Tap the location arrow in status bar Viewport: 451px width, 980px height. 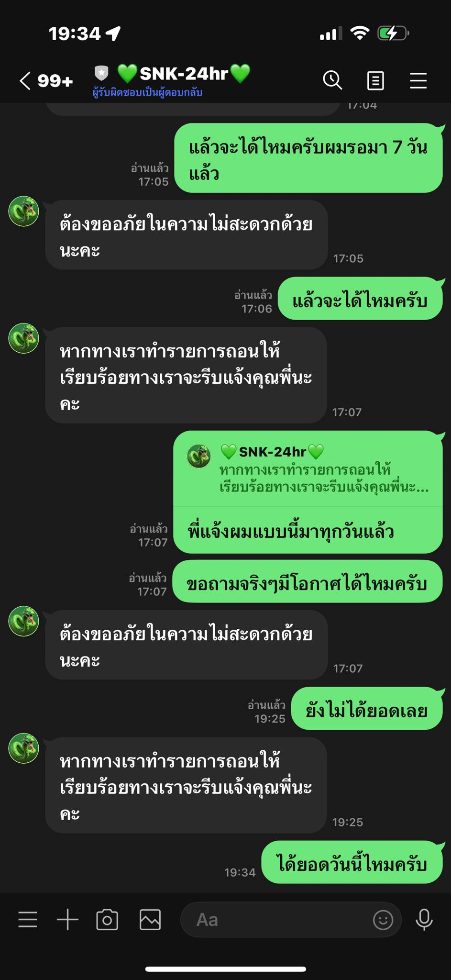click(x=113, y=33)
